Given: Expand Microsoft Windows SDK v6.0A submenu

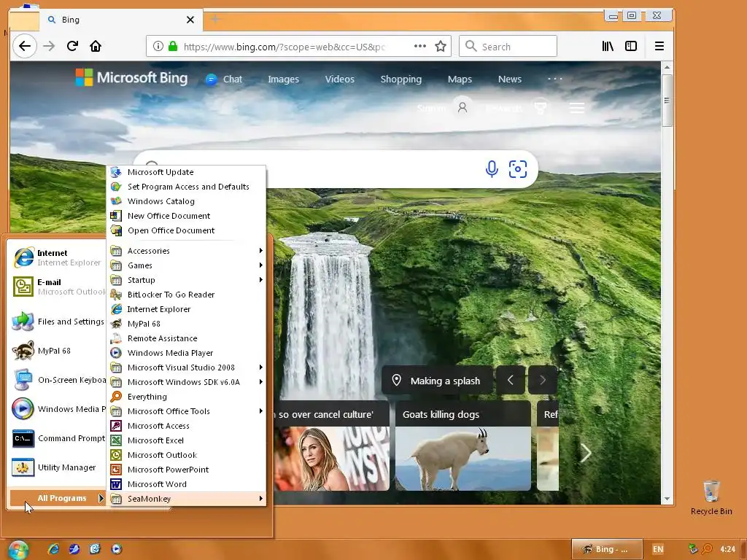Looking at the screenshot, I should point(186,382).
